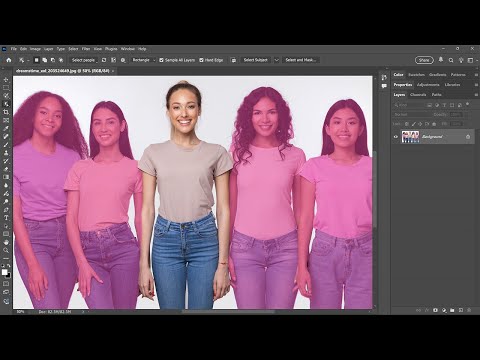Open the blend mode Normal dropdown
480x360 pixels.
tap(412, 114)
